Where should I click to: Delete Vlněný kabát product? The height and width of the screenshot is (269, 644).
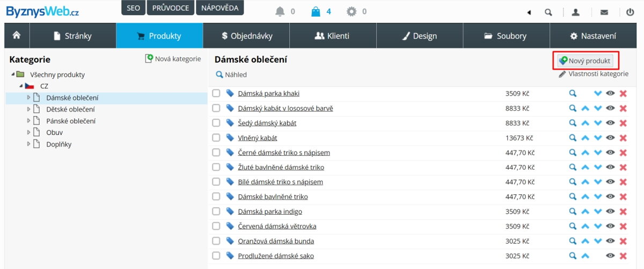pos(623,138)
